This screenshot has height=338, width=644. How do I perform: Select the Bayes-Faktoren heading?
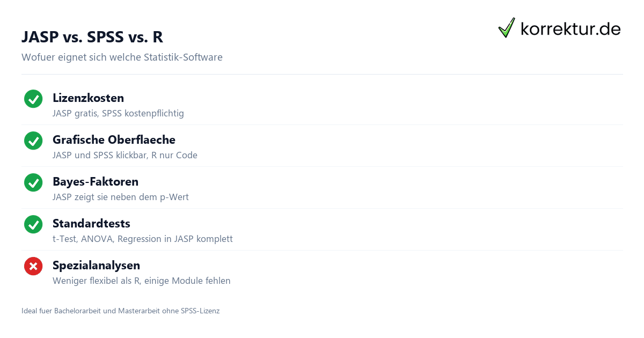[96, 182]
